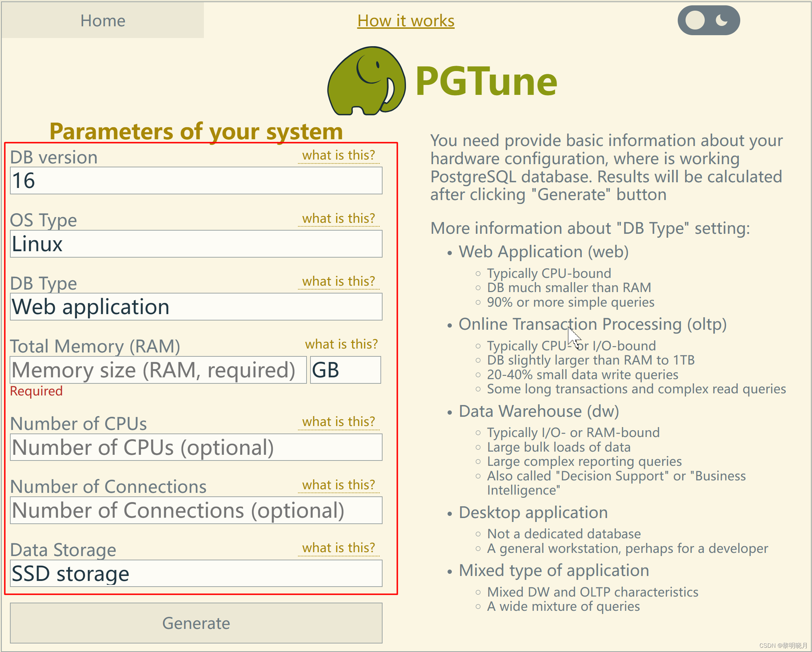Viewport: 812px width, 652px height.
Task: Click the 'Data Warehouse (dw)' list item
Action: point(538,411)
